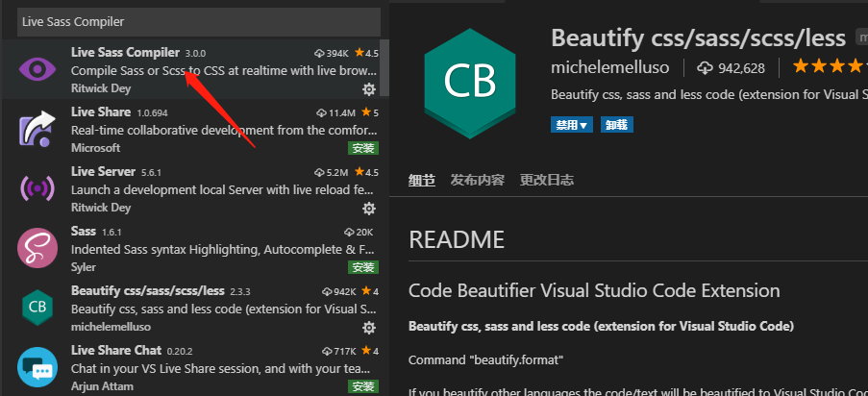Select Live Server extension title
The image size is (868, 396).
pos(103,172)
